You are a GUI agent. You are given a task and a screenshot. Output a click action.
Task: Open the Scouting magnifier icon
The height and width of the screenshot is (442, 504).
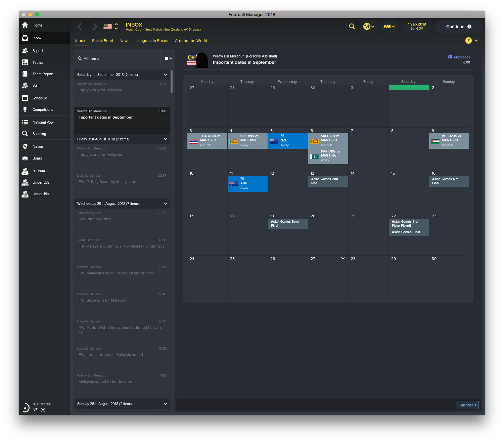pos(25,134)
